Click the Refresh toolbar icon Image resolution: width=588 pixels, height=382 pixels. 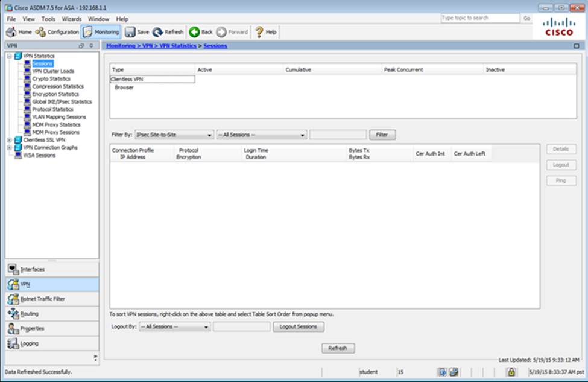point(158,32)
